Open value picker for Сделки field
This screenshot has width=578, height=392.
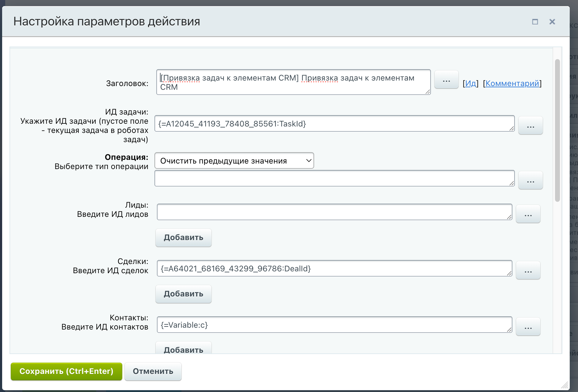[x=528, y=270]
